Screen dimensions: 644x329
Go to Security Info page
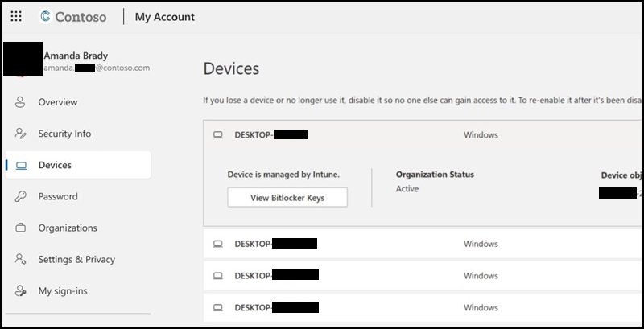pos(64,134)
